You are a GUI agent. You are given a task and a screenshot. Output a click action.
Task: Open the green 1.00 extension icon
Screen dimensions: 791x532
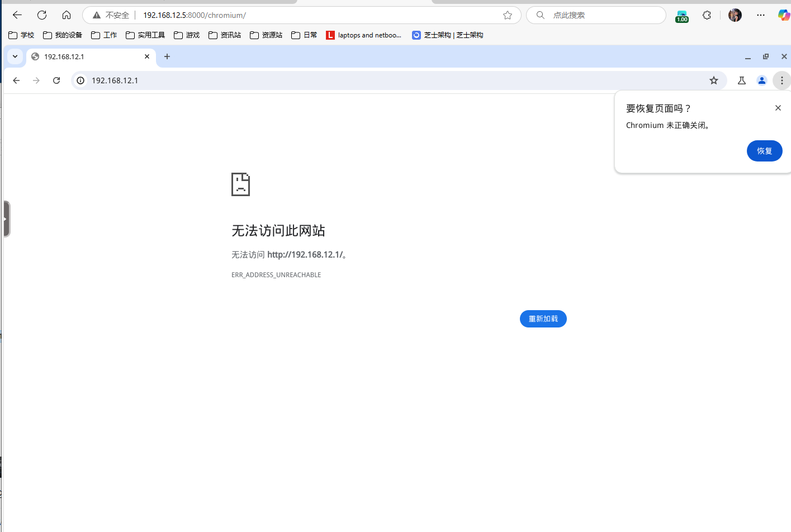[682, 16]
